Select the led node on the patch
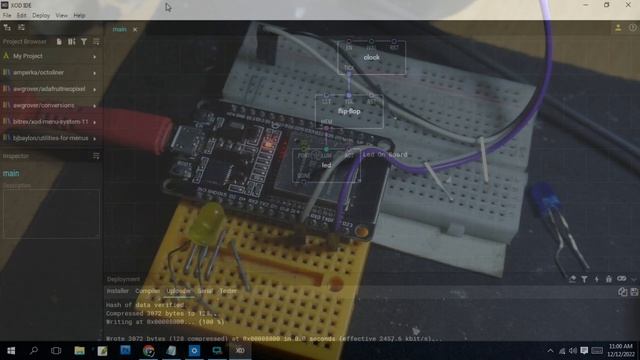The height and width of the screenshot is (360, 640). (x=327, y=165)
